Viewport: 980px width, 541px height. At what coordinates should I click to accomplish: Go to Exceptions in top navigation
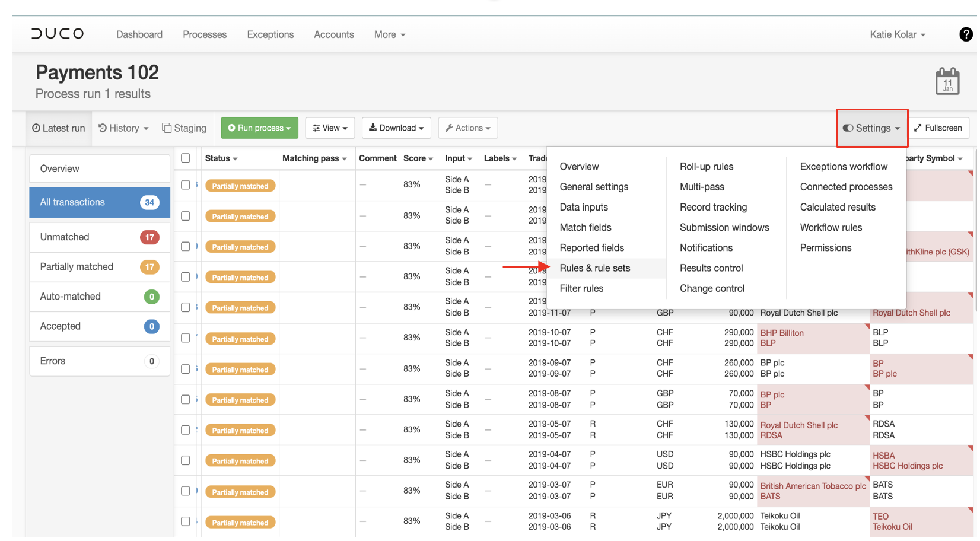271,34
